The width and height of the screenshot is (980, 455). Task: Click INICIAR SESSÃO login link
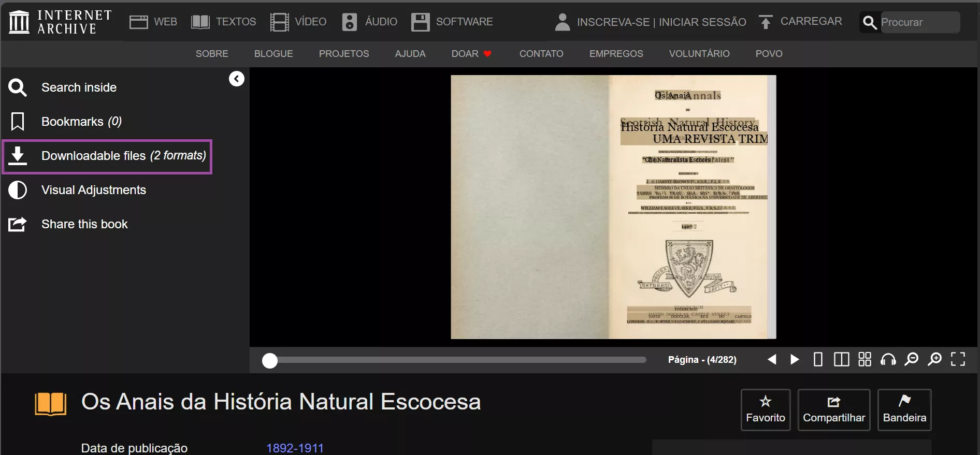point(702,22)
